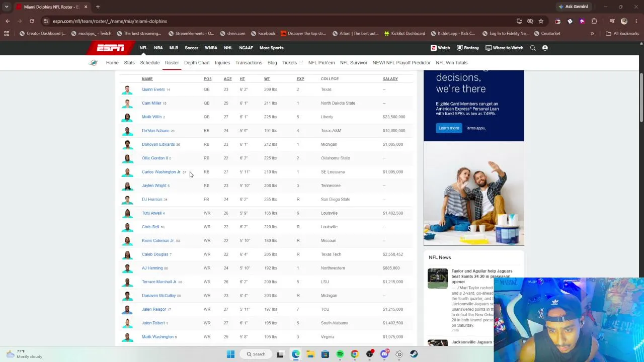Click the ESPN logo
The height and width of the screenshot is (362, 644).
coord(111,48)
